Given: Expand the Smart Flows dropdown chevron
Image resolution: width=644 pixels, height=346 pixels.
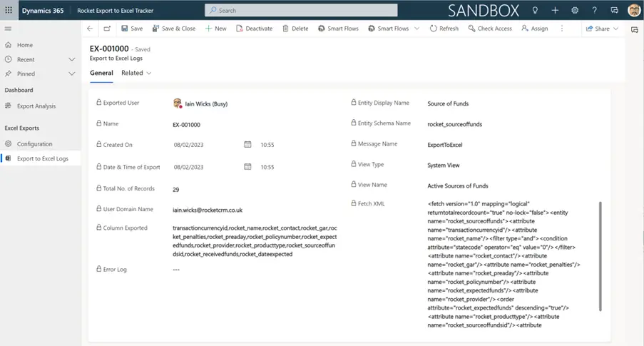Looking at the screenshot, I should coord(417,29).
